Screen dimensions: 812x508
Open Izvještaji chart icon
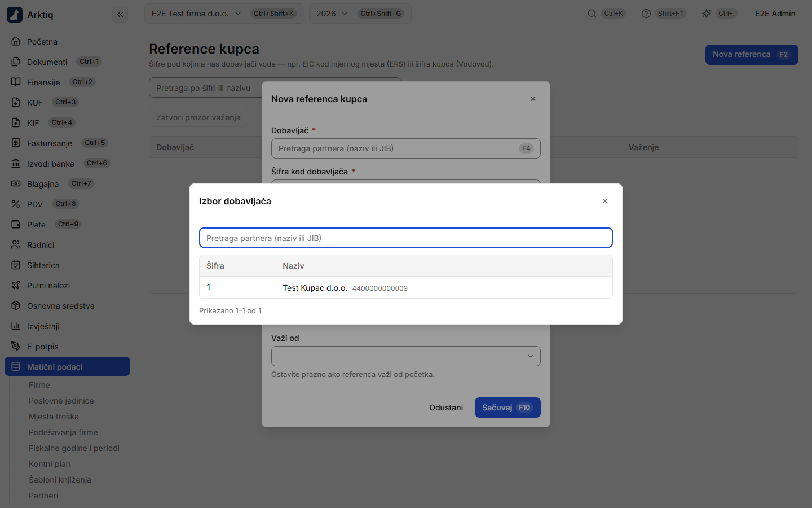point(16,326)
